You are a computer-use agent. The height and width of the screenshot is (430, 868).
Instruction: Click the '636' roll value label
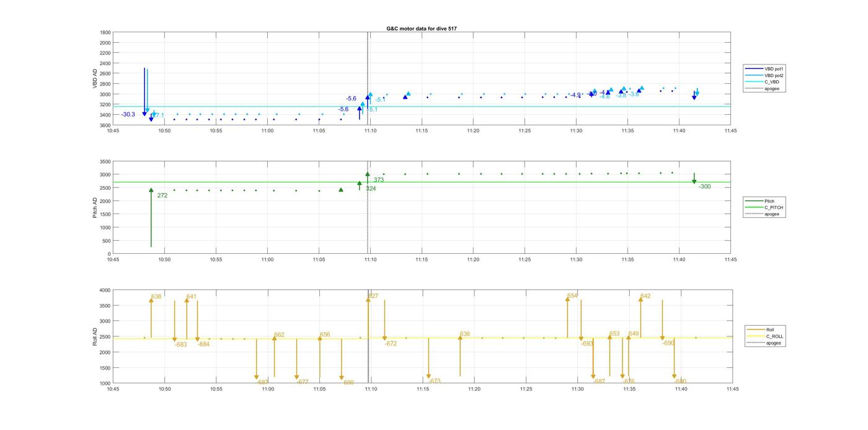coord(465,334)
